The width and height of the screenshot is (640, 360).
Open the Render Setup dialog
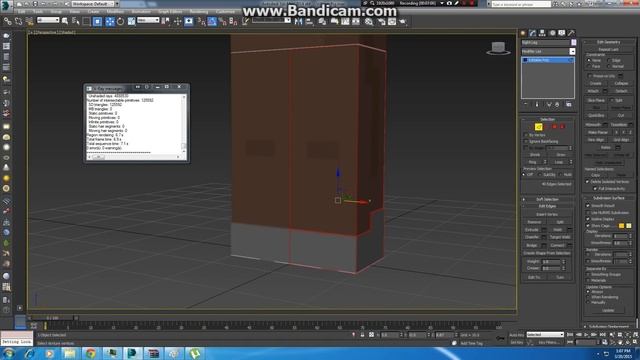point(382,21)
